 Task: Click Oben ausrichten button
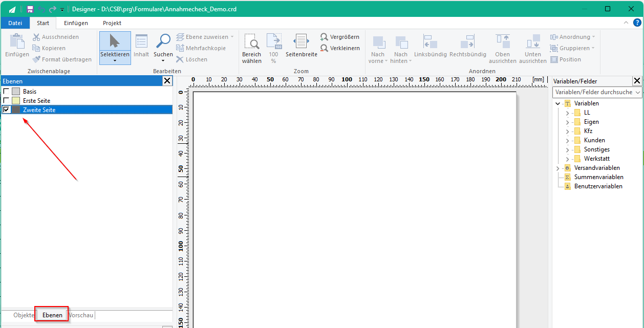tap(502, 49)
